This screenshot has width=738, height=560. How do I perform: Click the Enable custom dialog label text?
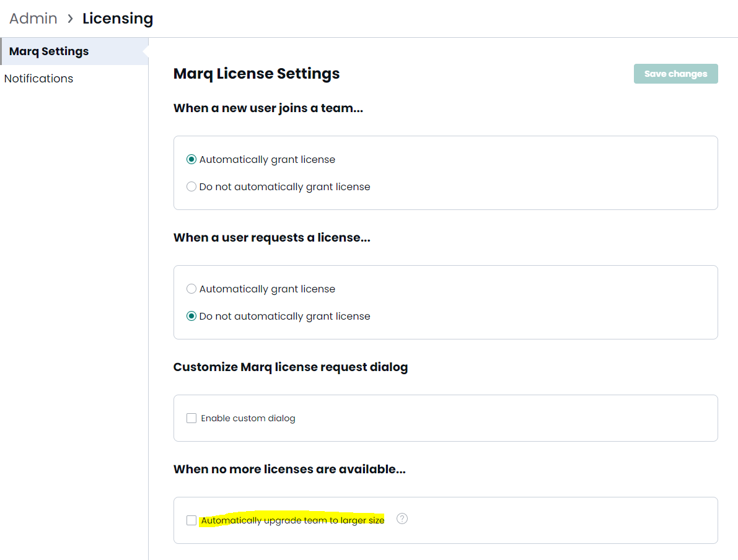pos(248,418)
